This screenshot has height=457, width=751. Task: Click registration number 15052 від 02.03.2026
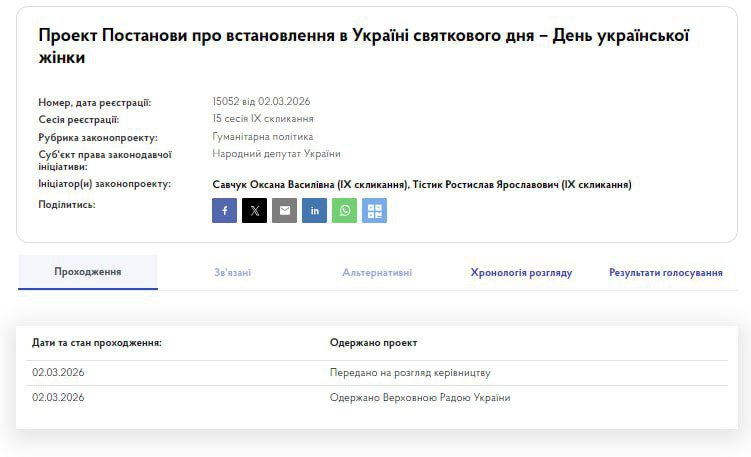pos(261,102)
